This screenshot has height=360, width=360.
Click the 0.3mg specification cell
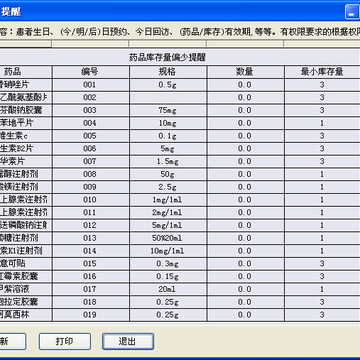point(168,264)
